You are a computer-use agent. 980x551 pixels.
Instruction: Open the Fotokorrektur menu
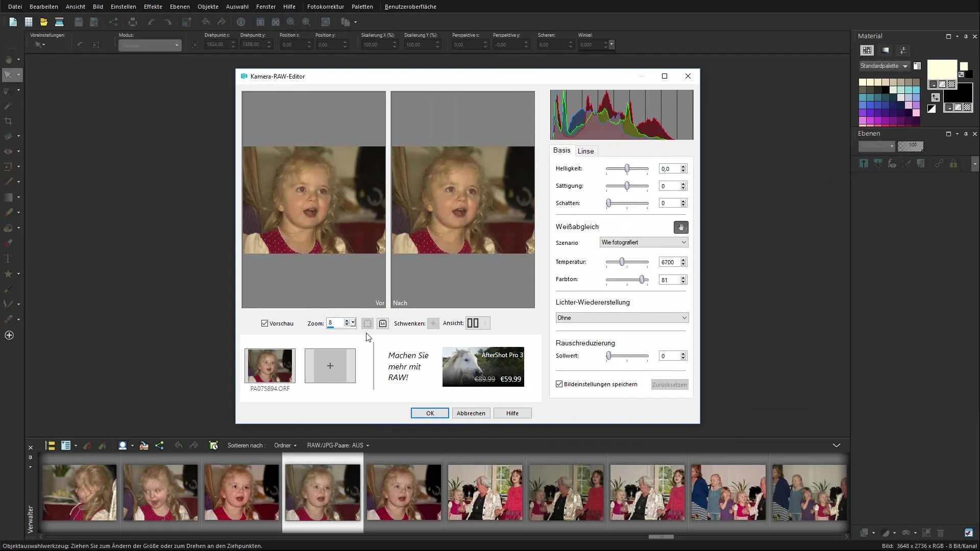[326, 7]
